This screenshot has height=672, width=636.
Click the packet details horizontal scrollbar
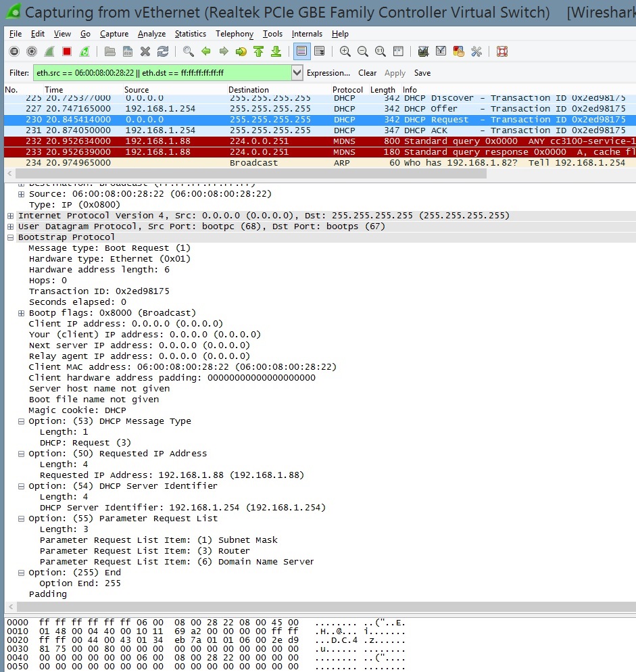[326, 607]
